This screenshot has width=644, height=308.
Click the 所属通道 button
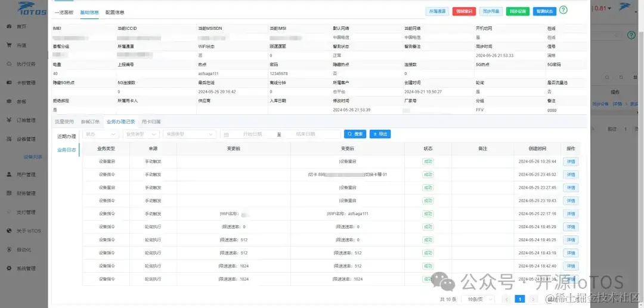click(x=438, y=11)
